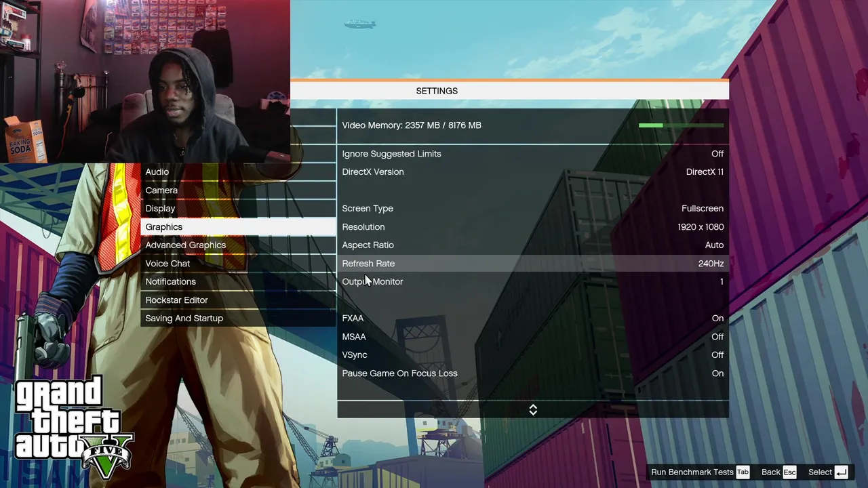
Task: Open Rockstar Editor settings
Action: click(x=238, y=300)
